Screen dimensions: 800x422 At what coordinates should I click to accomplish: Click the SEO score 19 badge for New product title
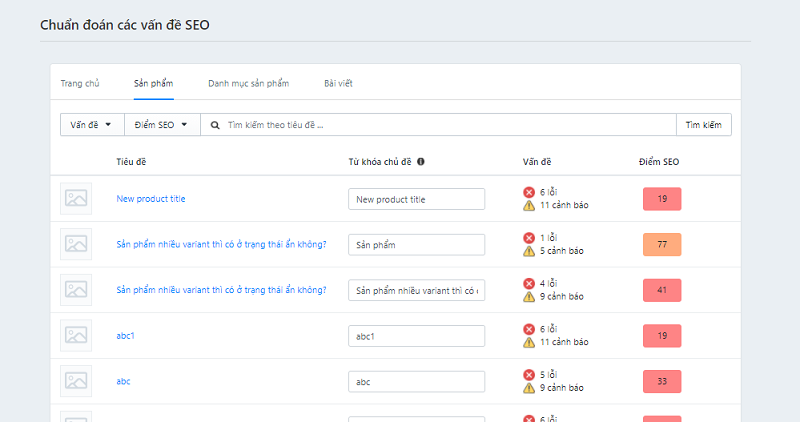coord(662,199)
